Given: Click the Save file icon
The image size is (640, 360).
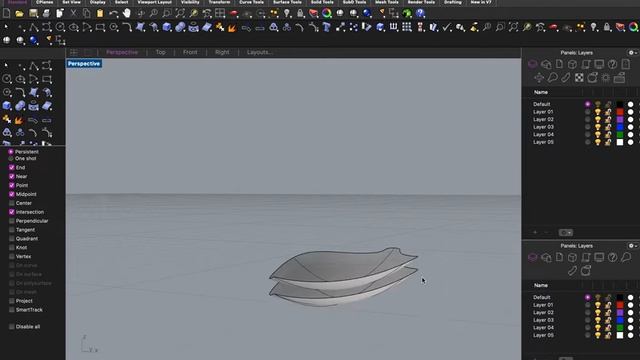Looking at the screenshot, I should (x=33, y=13).
